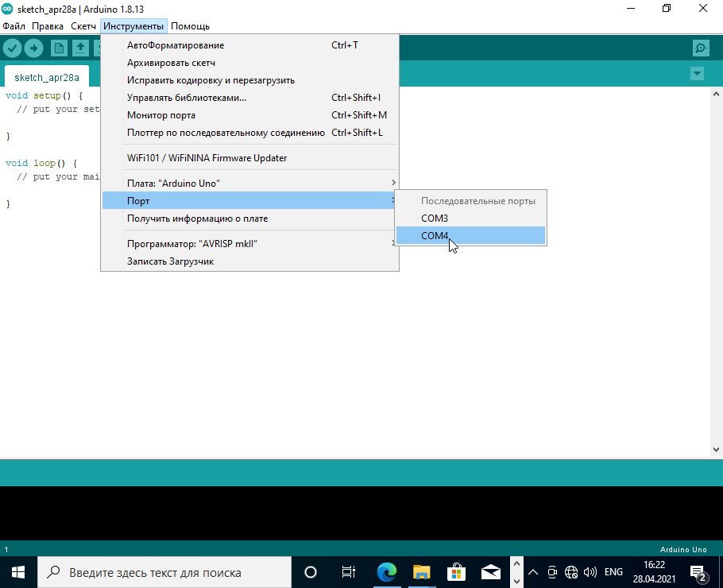
Task: Open Task View on the taskbar
Action: pyautogui.click(x=349, y=572)
